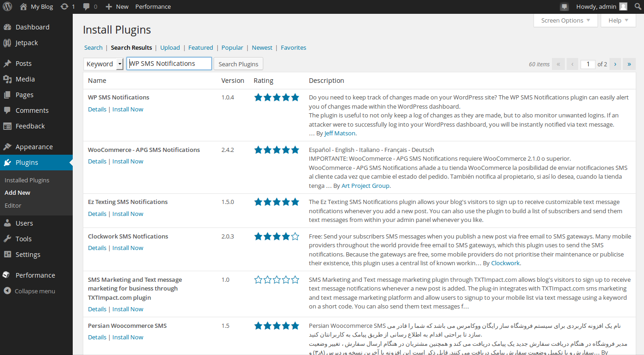Image resolution: width=644 pixels, height=355 pixels.
Task: Click the WordPress logo icon in the admin bar
Action: coord(8,6)
